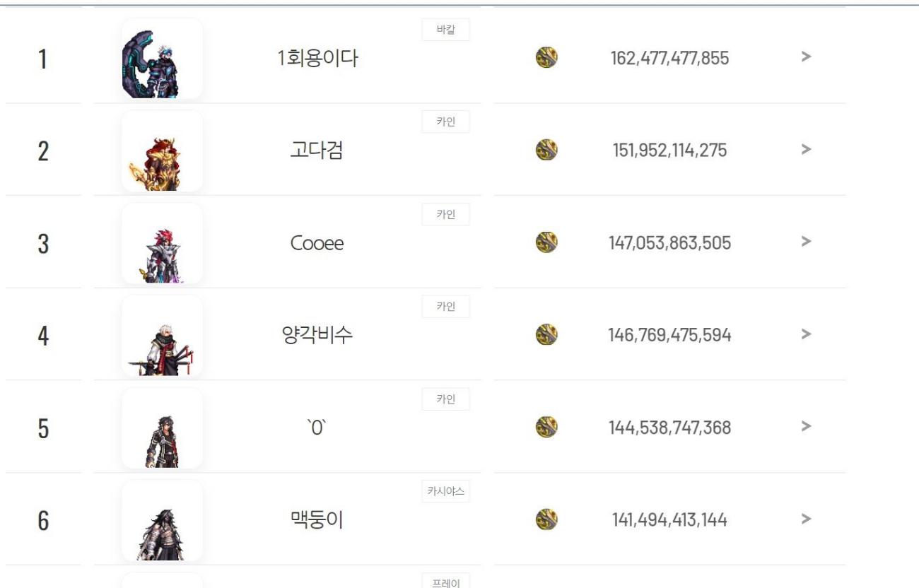Screen dimensions: 919x588
Task: Click the coin icon beside 144,538,747,368
Action: [546, 427]
